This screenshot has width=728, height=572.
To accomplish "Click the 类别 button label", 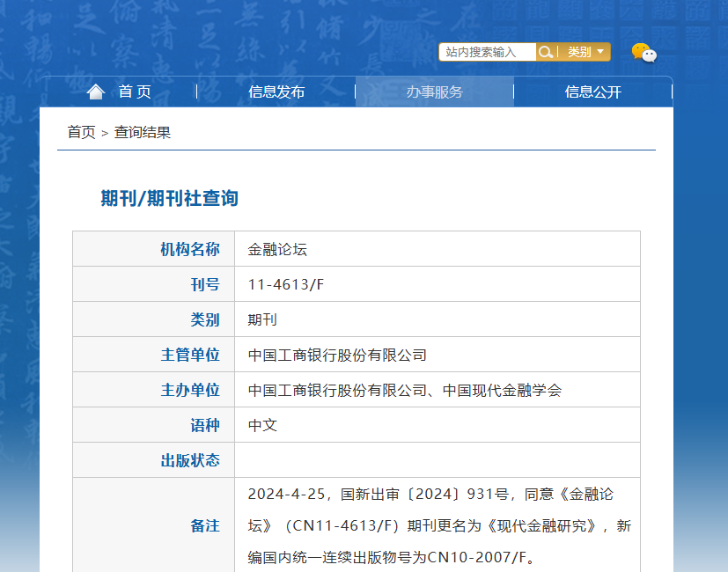I will coord(579,52).
